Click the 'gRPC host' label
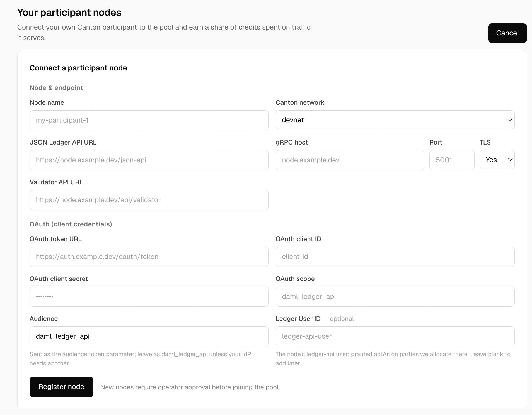The width and height of the screenshot is (532, 415). click(292, 142)
